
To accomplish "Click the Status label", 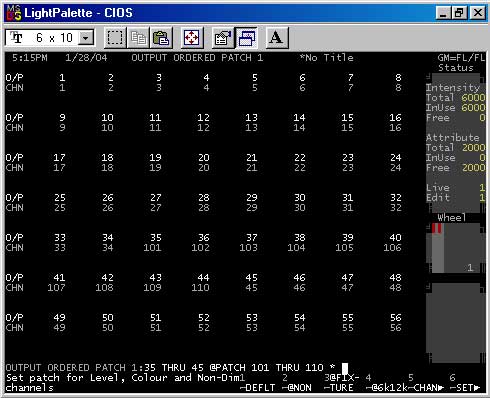I will [456, 68].
